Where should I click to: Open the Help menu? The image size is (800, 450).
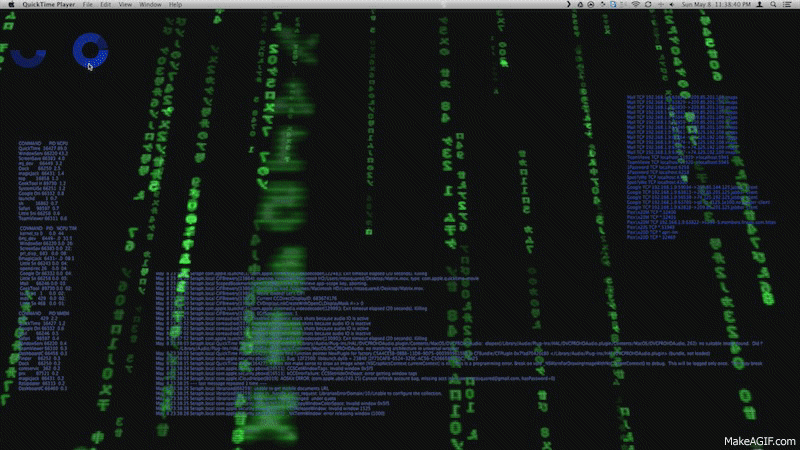tap(176, 5)
